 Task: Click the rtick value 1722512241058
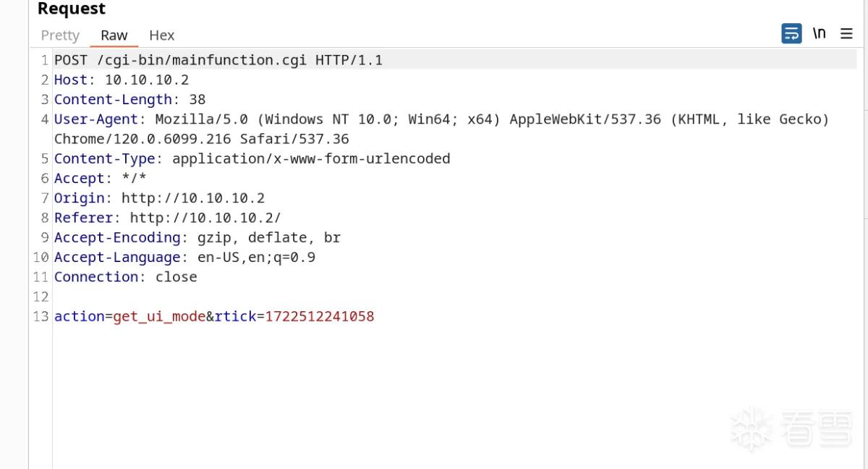click(x=320, y=316)
